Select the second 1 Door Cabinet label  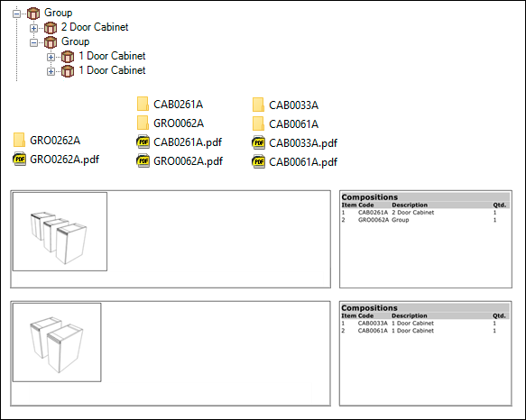[112, 70]
